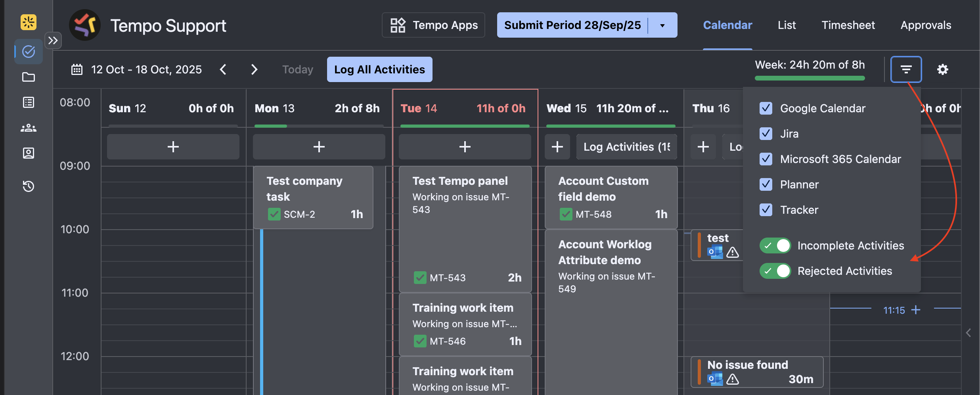Select the checkmark circle icon in sidebar
Viewport: 980px width, 395px height.
[29, 52]
